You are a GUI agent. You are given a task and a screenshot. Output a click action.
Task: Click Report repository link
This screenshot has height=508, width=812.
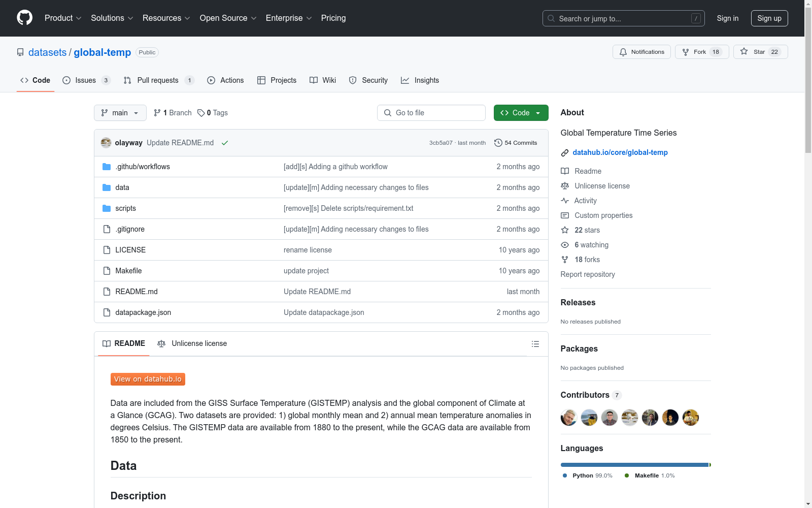(588, 274)
